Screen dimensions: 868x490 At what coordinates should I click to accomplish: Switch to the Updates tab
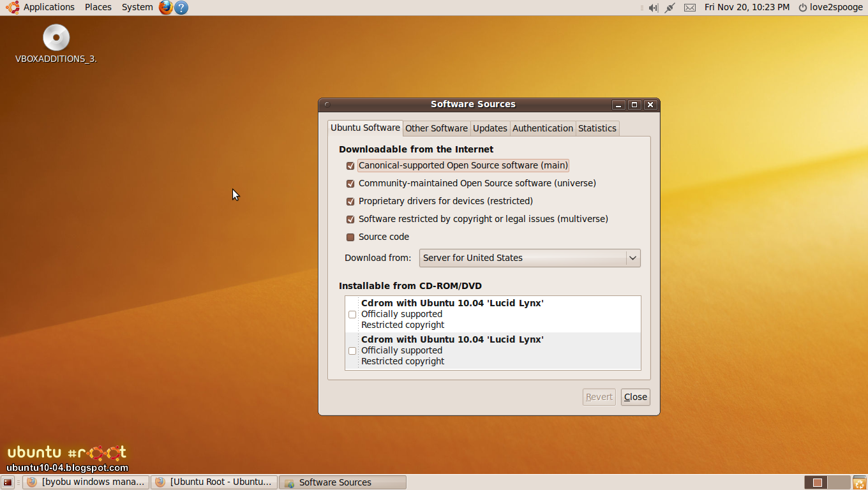tap(490, 128)
